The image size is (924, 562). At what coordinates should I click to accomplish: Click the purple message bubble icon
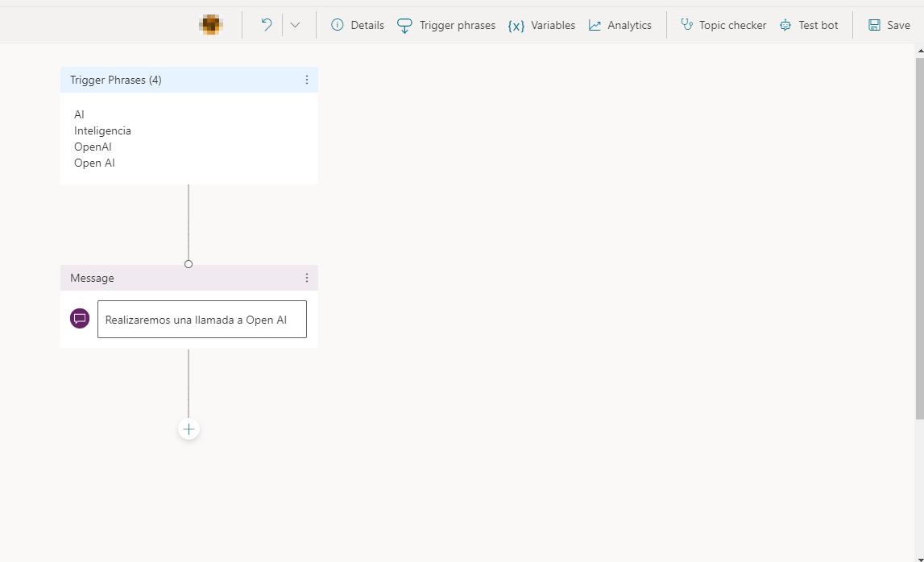80,319
